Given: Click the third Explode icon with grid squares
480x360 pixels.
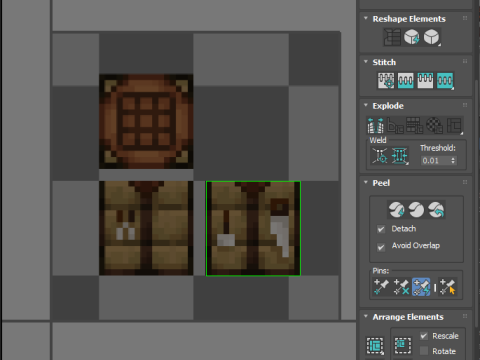Looking at the screenshot, I should (415, 125).
